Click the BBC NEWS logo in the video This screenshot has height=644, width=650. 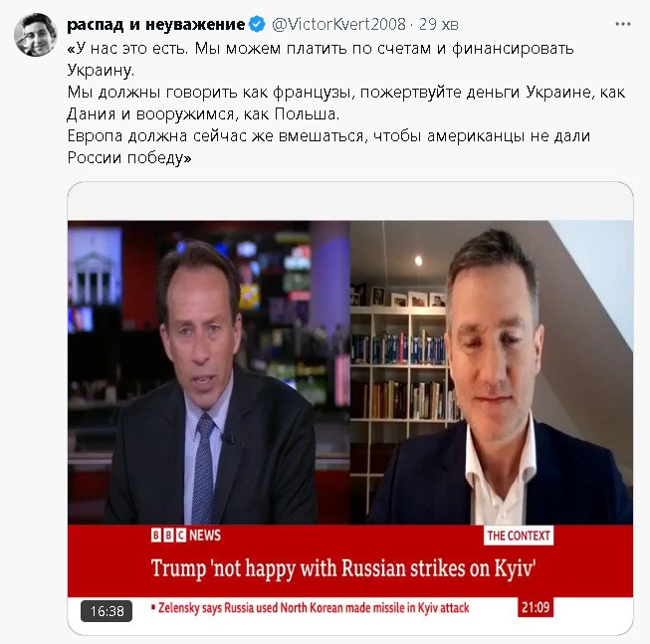pos(186,536)
